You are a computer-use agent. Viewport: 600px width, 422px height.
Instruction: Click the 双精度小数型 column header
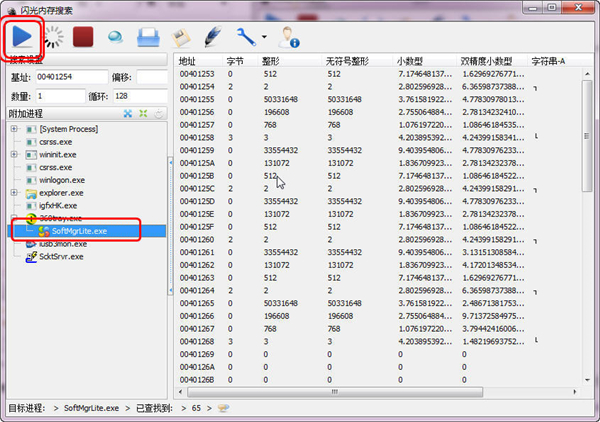(490, 61)
